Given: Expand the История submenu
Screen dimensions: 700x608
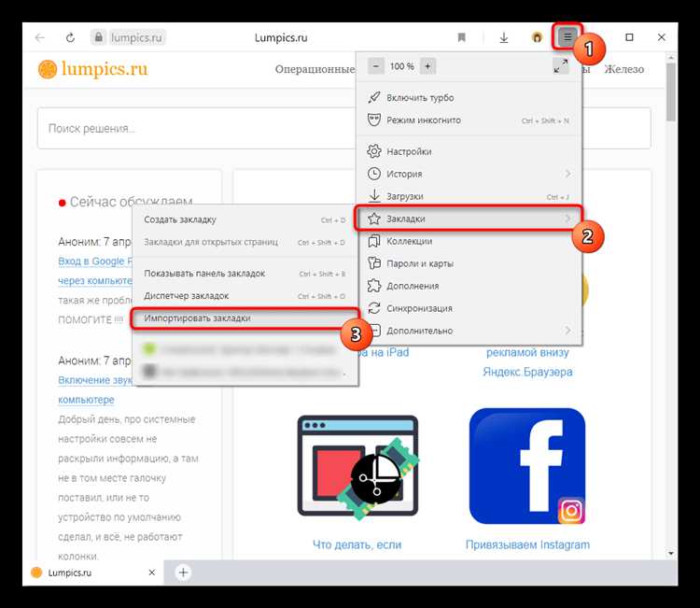Looking at the screenshot, I should (469, 174).
